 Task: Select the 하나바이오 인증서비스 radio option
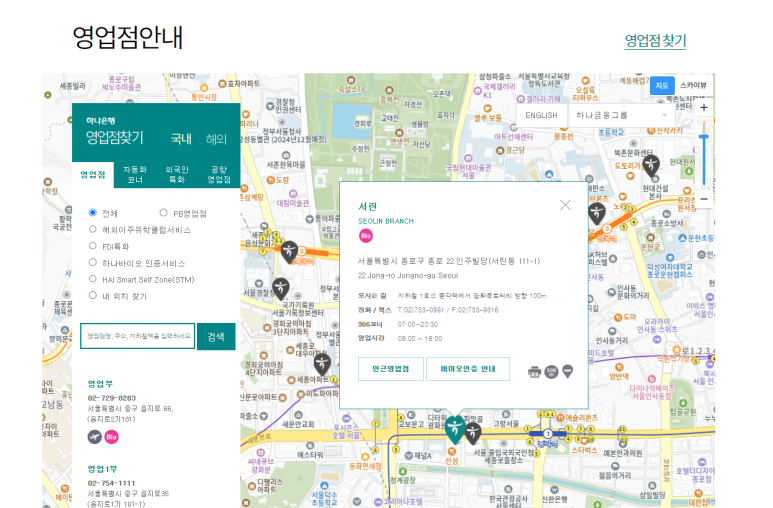click(x=92, y=262)
